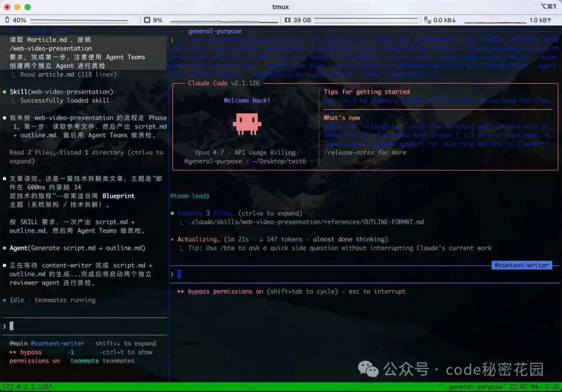Image resolution: width=562 pixels, height=392 pixels.
Task: Click the What's new heading
Action: point(341,118)
